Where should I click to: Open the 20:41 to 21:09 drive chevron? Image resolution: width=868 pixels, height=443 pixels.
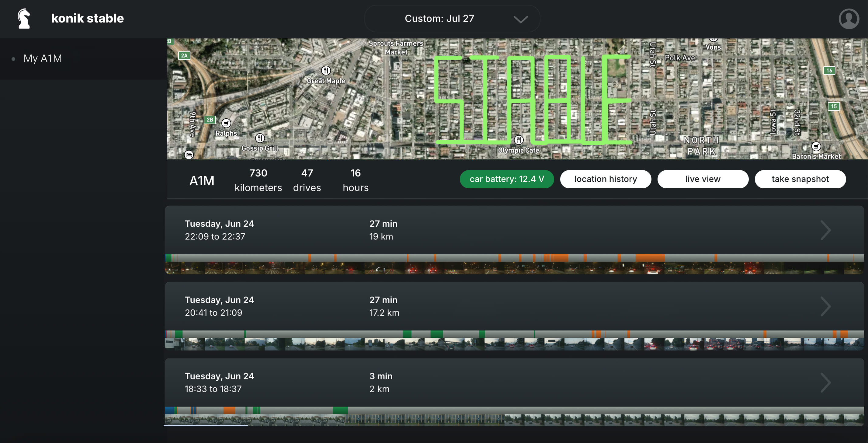point(825,306)
